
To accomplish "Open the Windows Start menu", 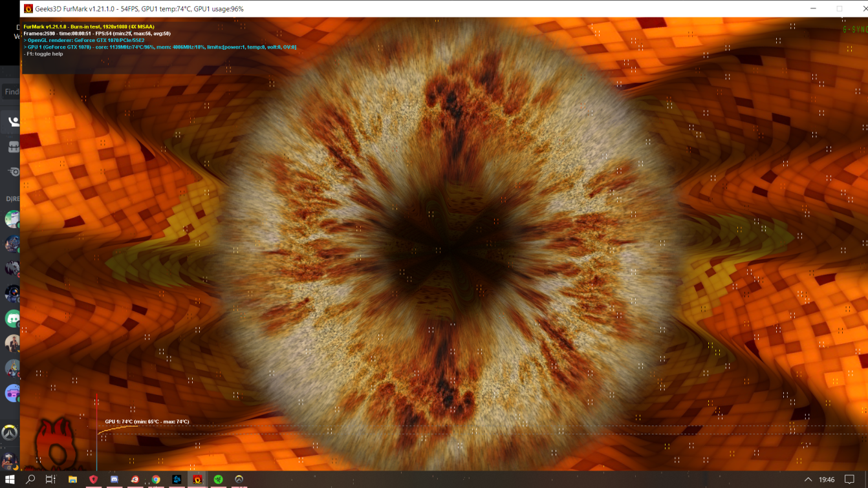I will click(x=10, y=480).
